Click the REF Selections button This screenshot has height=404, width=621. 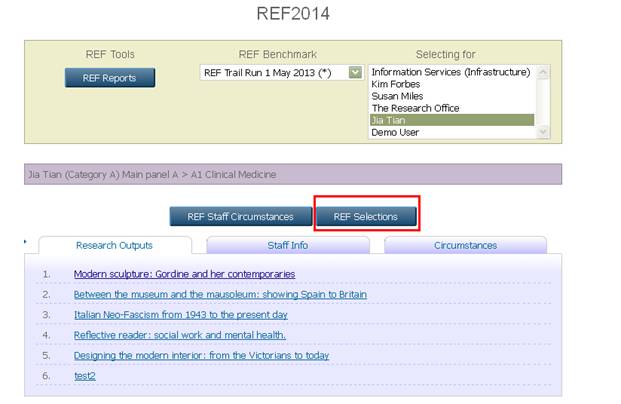tap(366, 217)
